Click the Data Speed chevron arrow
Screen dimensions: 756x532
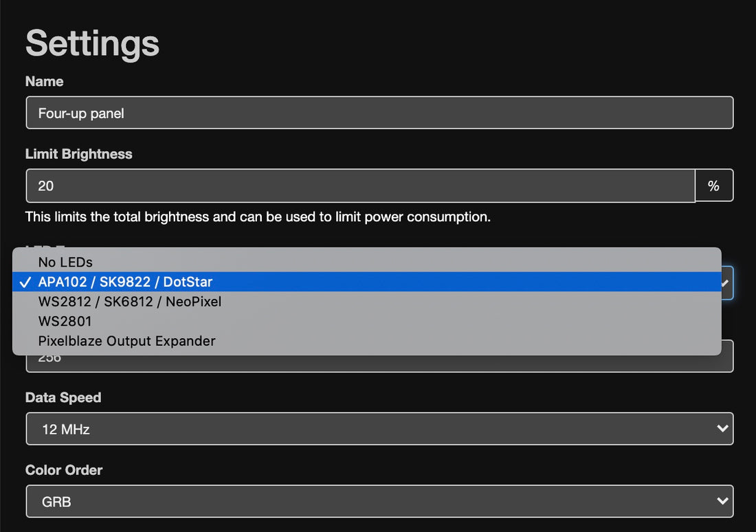722,428
